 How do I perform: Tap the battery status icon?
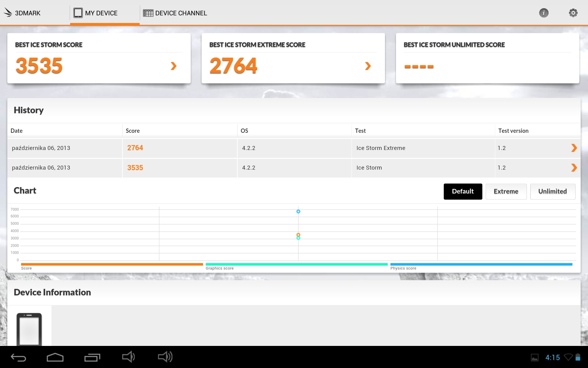tap(578, 357)
